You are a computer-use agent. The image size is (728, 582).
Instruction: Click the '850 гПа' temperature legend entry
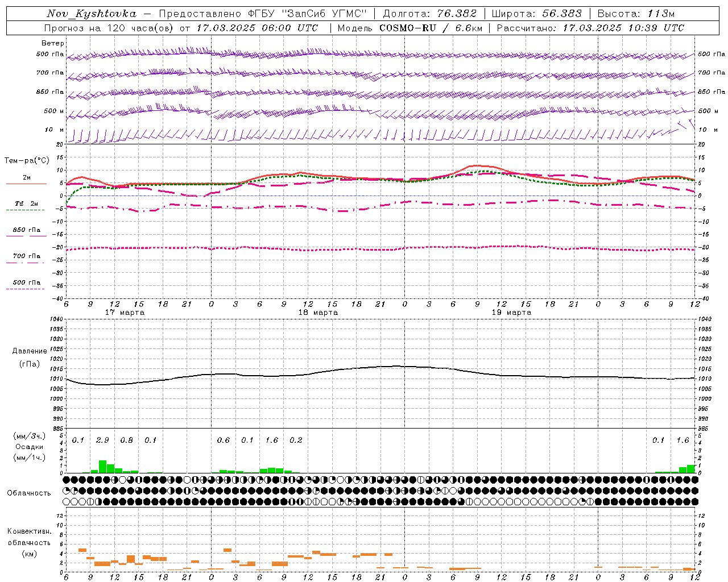27,230
